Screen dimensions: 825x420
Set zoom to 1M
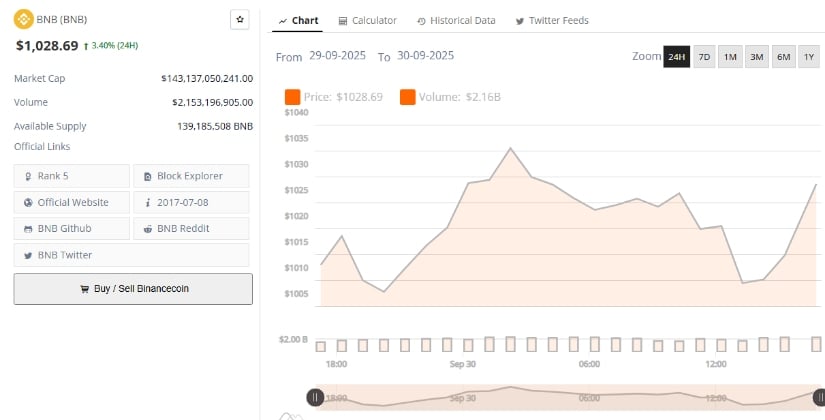pyautogui.click(x=730, y=57)
